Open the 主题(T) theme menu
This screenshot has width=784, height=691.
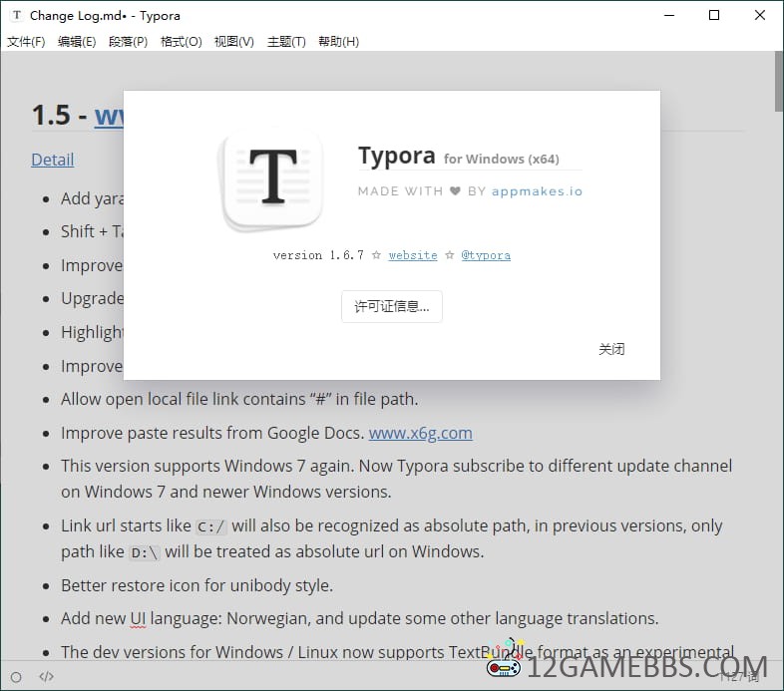[x=286, y=42]
